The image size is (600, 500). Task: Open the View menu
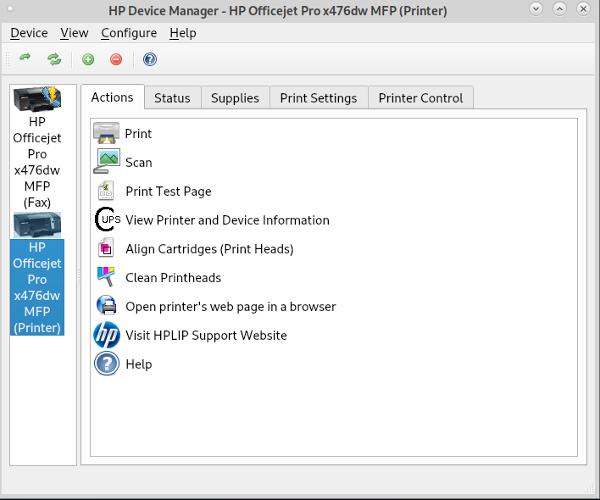point(74,33)
